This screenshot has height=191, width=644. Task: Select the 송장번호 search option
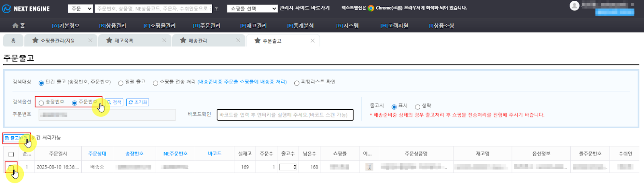(x=41, y=103)
